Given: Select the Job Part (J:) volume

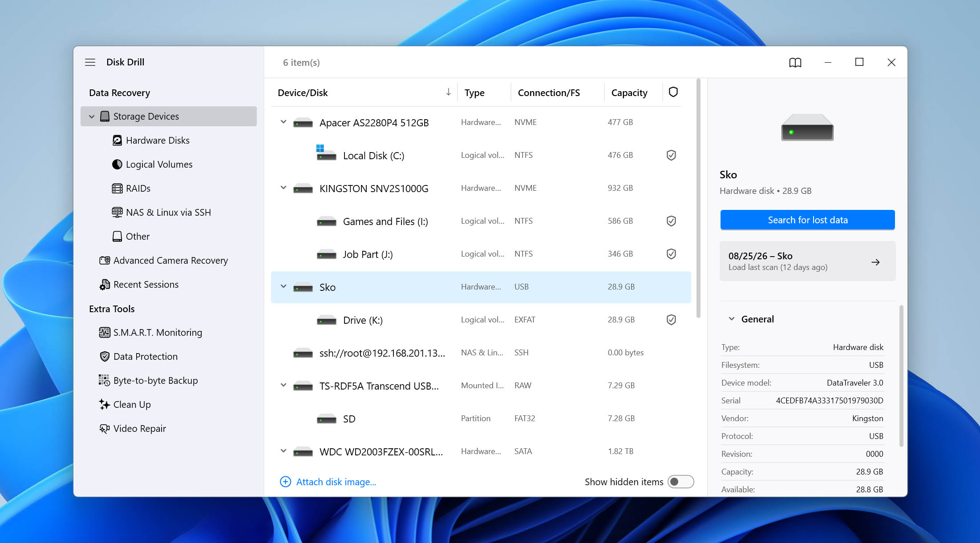Looking at the screenshot, I should coord(481,254).
